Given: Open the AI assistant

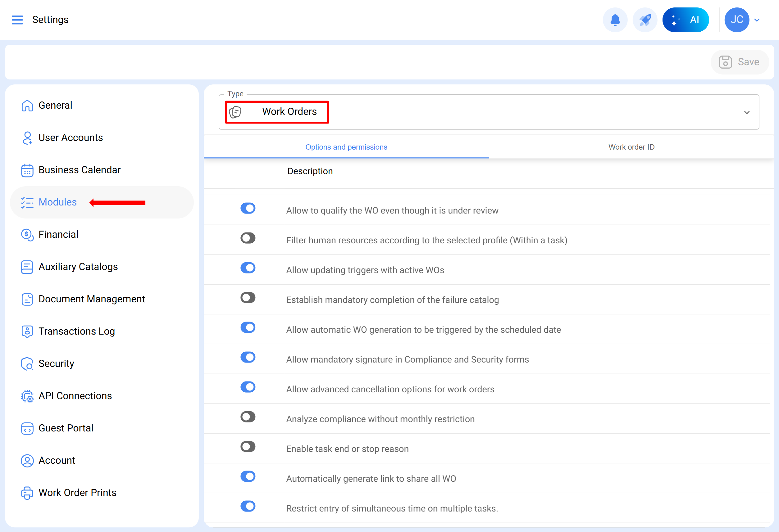Looking at the screenshot, I should [x=686, y=20].
